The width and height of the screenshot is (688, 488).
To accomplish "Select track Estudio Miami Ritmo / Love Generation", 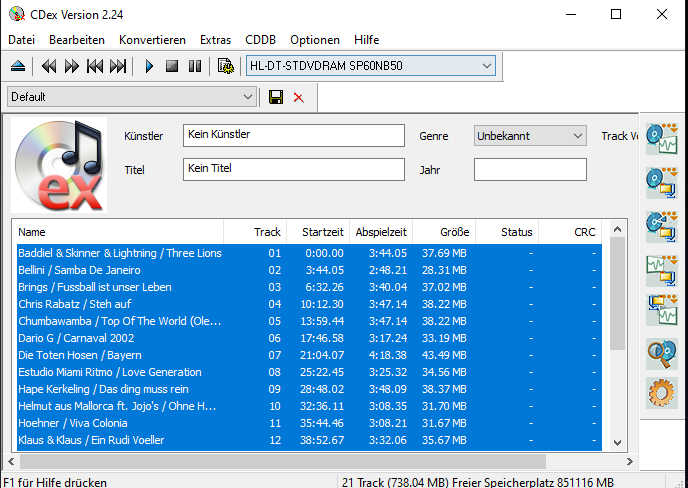I will click(x=309, y=372).
